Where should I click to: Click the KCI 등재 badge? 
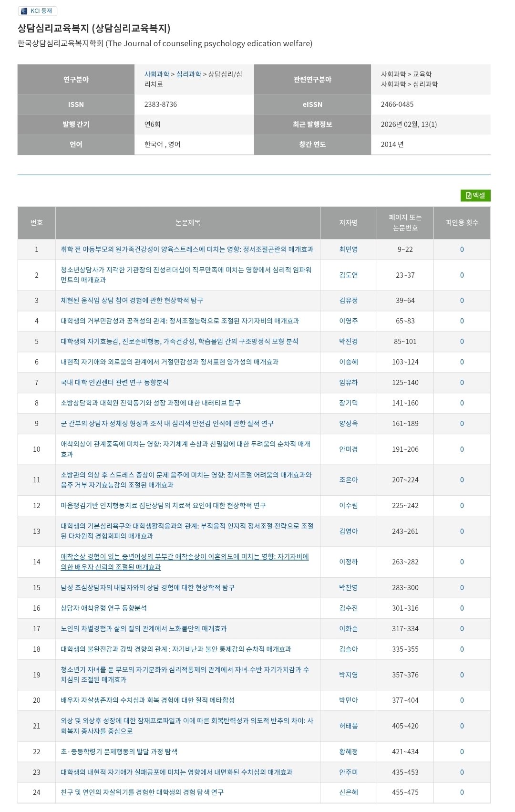pos(37,11)
